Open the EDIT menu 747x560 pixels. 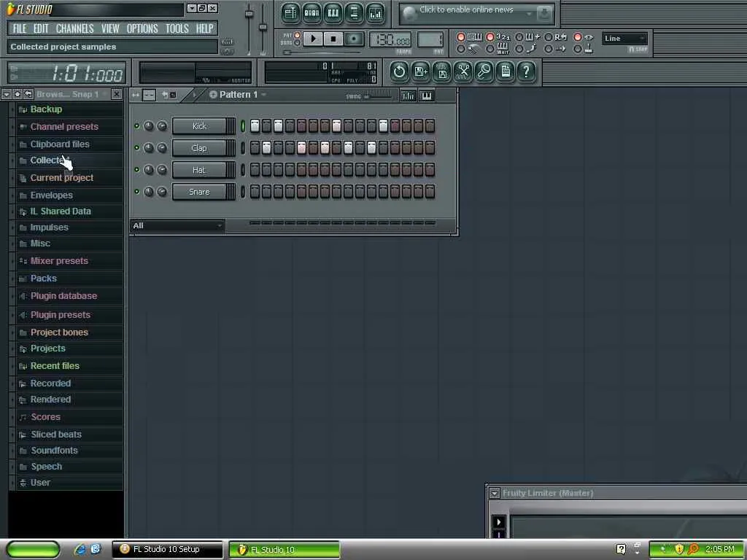41,28
